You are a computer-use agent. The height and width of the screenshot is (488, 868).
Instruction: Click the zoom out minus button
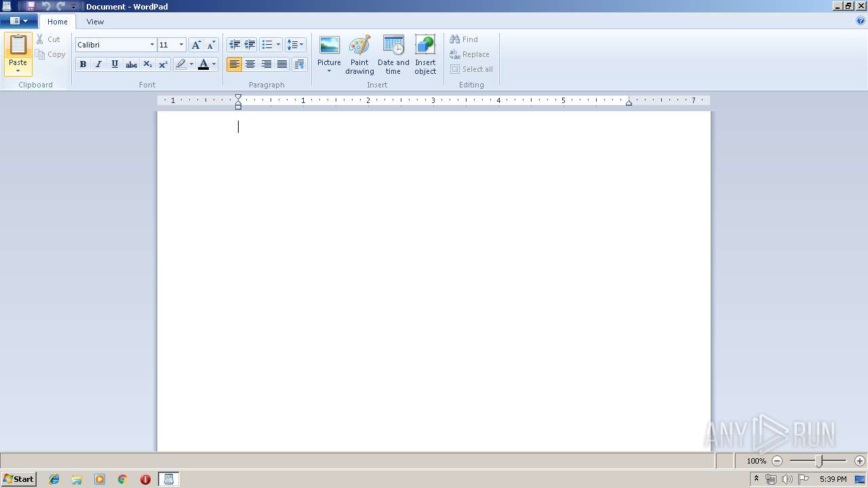point(777,461)
